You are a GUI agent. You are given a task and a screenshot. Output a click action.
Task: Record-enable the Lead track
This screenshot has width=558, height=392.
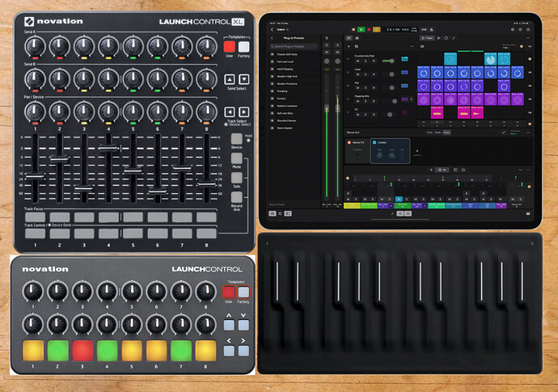(374, 74)
